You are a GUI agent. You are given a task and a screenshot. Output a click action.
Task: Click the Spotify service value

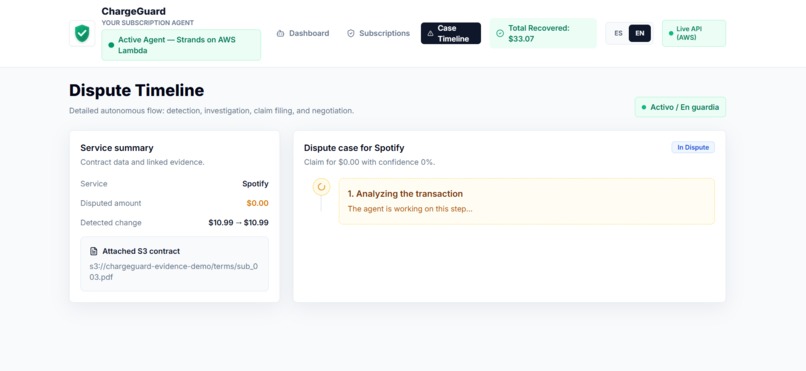point(255,183)
